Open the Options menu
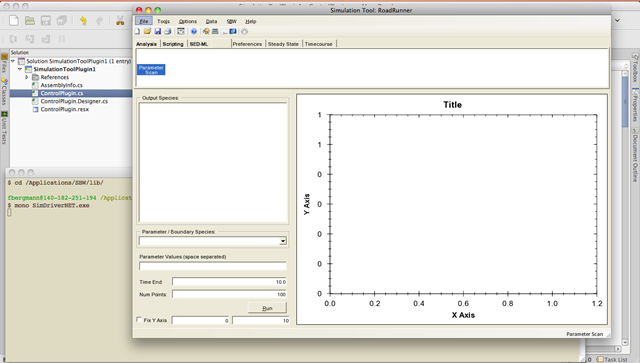This screenshot has width=640, height=363. tap(188, 21)
